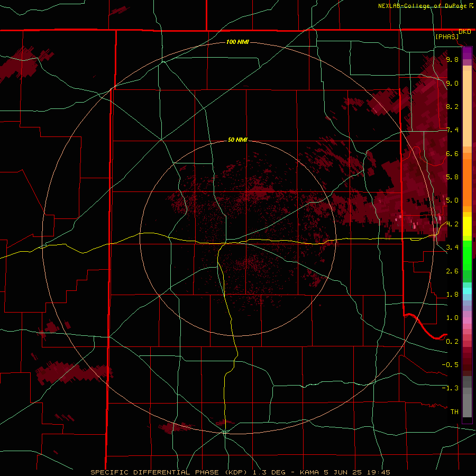Image resolution: width=476 pixels, height=476 pixels.
Task: Select the purple top segment of the color scale
Action: click(x=467, y=53)
